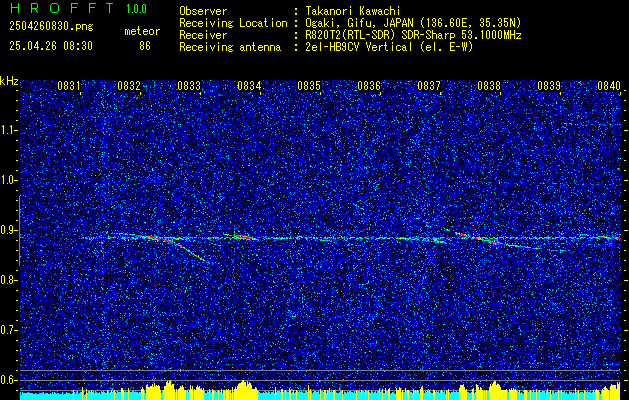This screenshot has height=400, width=629.
Task: Click the 0836 time marker
Action: point(369,85)
